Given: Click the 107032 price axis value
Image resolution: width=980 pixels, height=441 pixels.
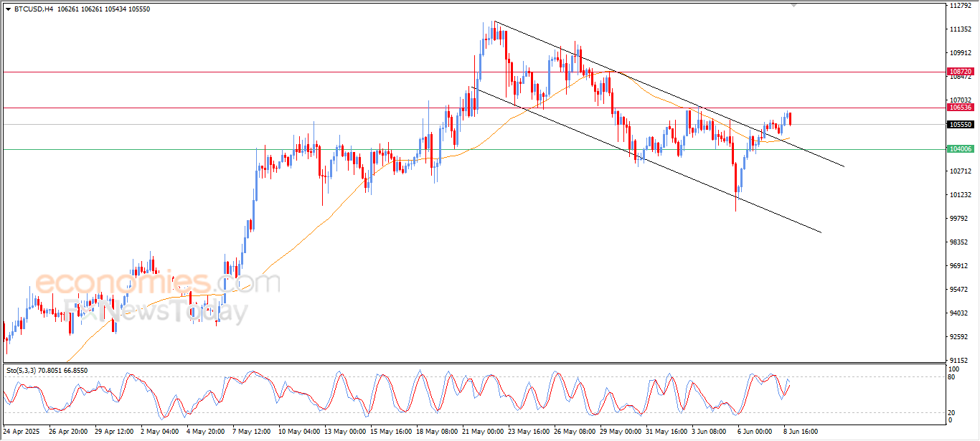Looking at the screenshot, I should (x=960, y=100).
